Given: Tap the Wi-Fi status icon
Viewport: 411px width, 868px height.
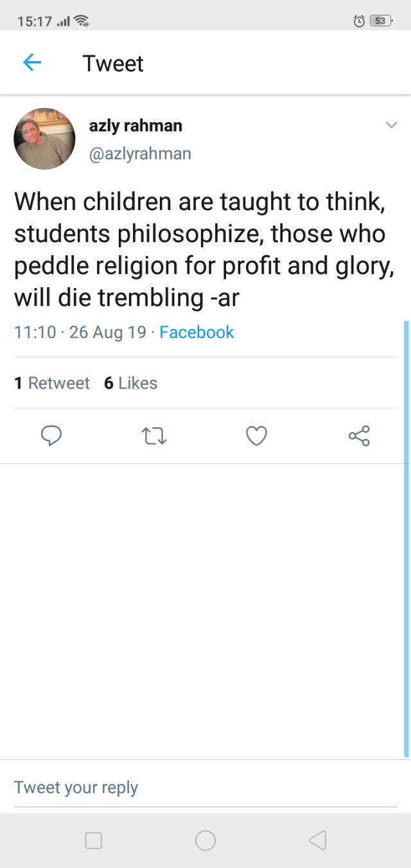Looking at the screenshot, I should (81, 21).
